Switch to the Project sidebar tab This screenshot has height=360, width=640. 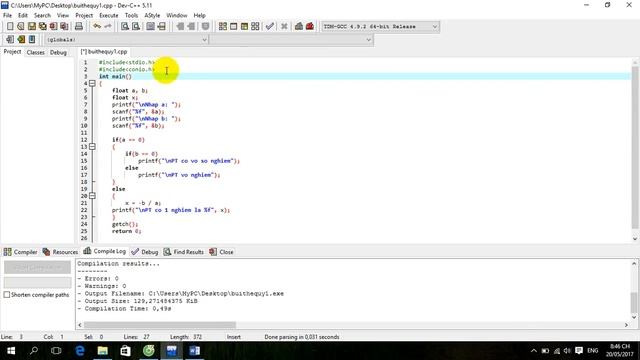(x=12, y=52)
